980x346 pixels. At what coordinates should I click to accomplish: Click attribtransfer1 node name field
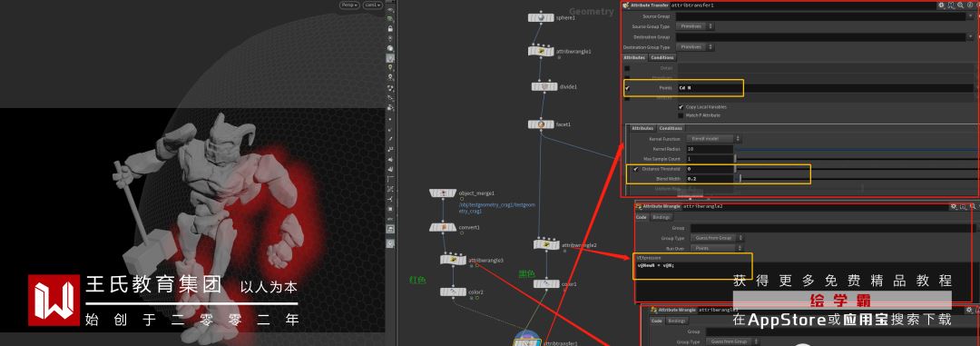point(802,5)
